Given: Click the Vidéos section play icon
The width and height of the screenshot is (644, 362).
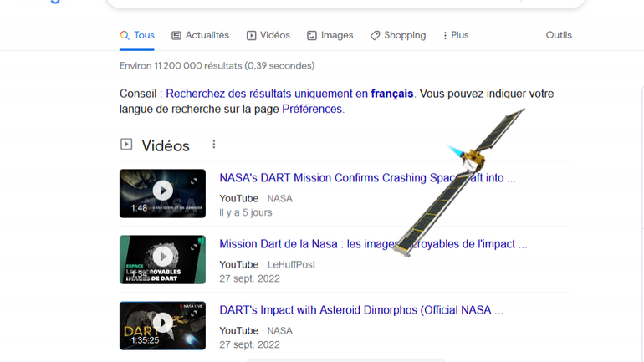Looking at the screenshot, I should pos(126,145).
